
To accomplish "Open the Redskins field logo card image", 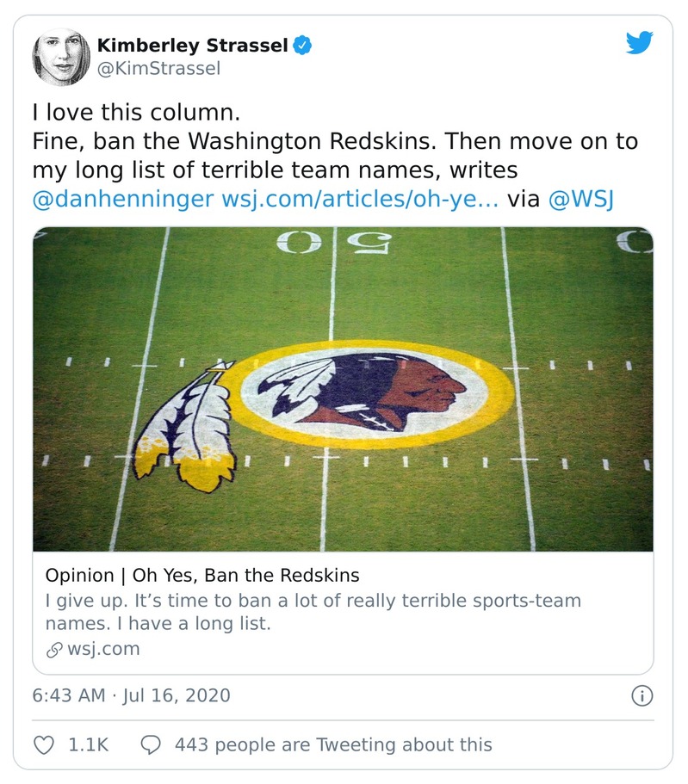I will click(343, 389).
